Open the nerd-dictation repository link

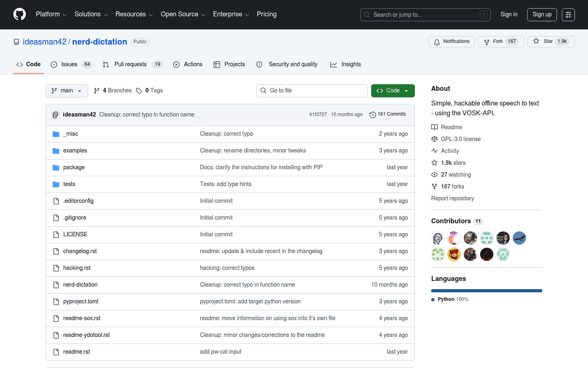[x=100, y=42]
